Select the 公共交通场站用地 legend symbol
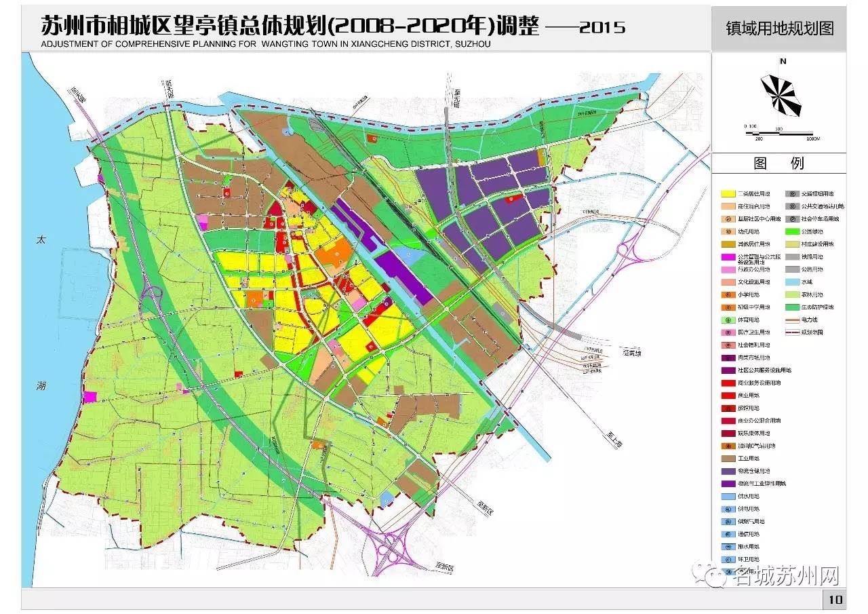 pos(792,206)
